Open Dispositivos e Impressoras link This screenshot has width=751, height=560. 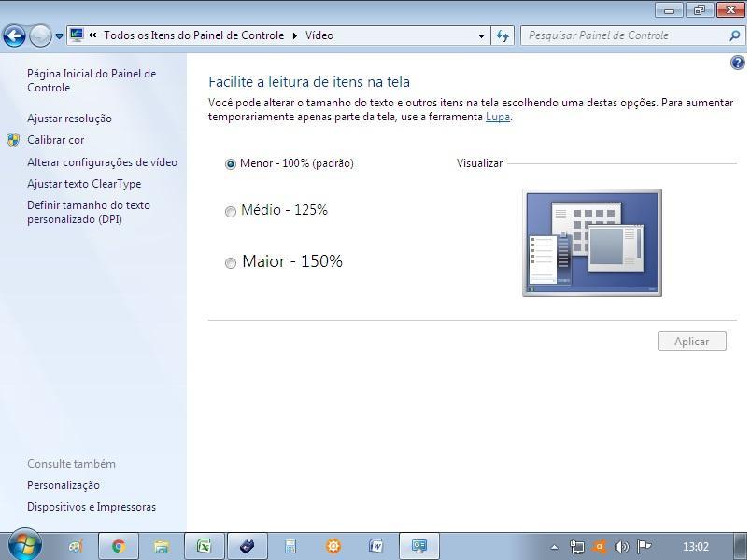[92, 507]
